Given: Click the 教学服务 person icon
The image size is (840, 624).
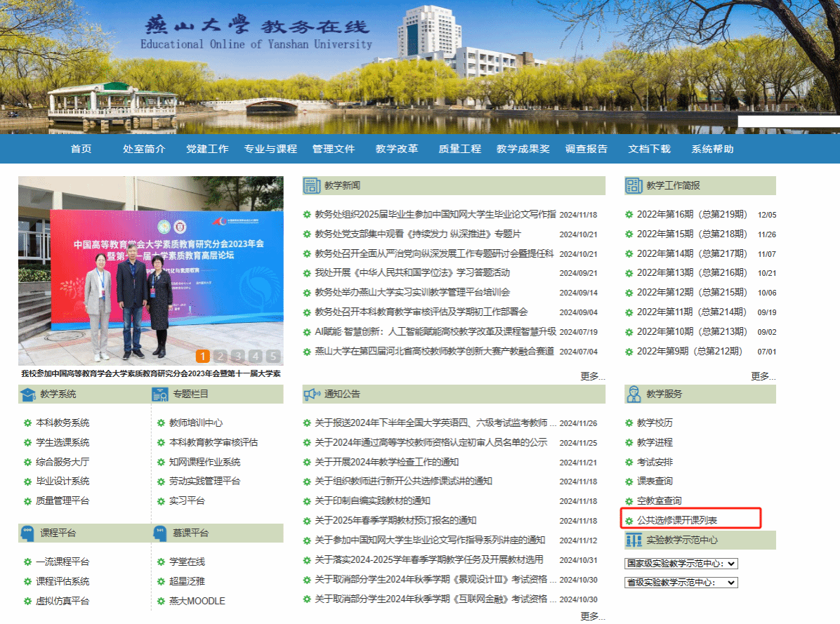Looking at the screenshot, I should point(634,394).
